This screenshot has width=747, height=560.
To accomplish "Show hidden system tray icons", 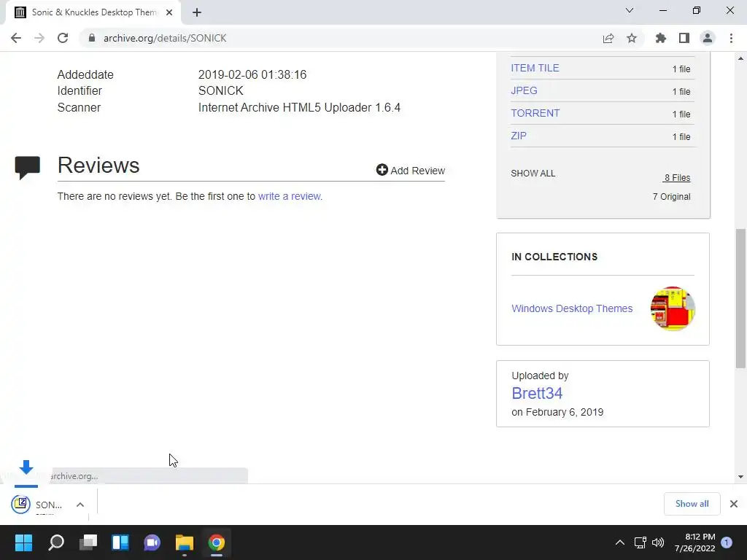I will click(620, 542).
